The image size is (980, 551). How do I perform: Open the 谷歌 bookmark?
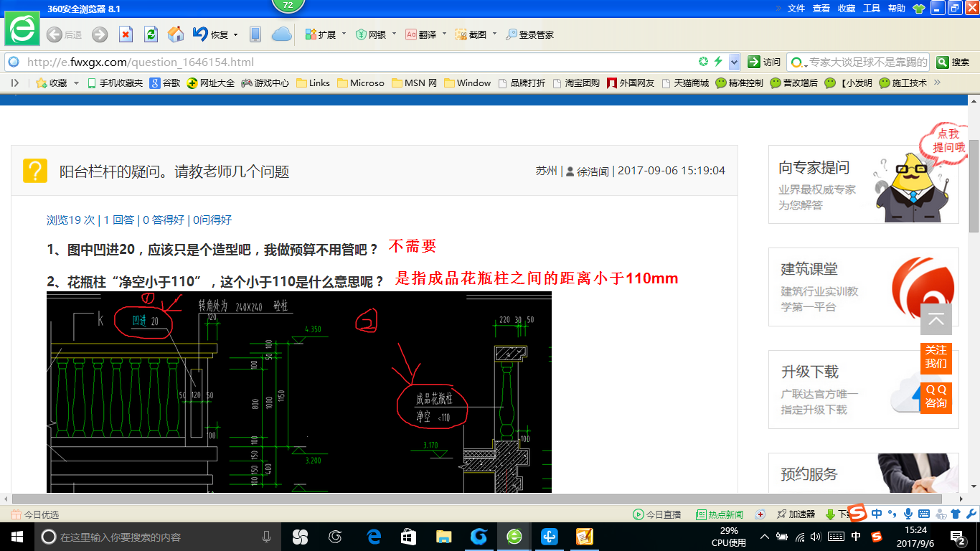[x=165, y=83]
